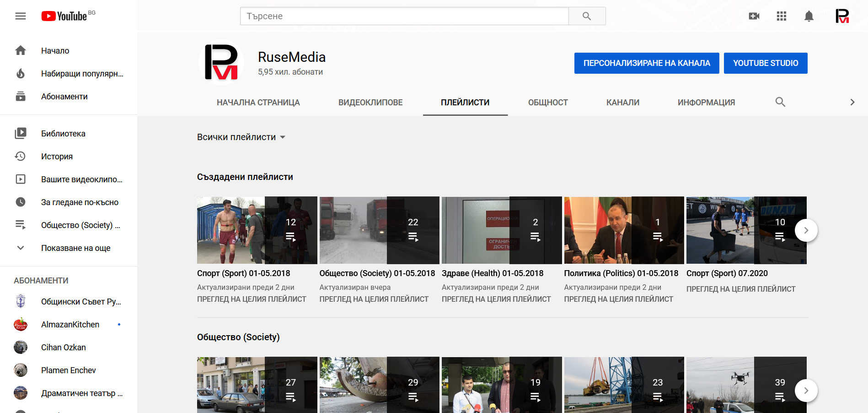Open Plamen Enchev subscription in sidebar
This screenshot has height=413, width=868.
(69, 370)
